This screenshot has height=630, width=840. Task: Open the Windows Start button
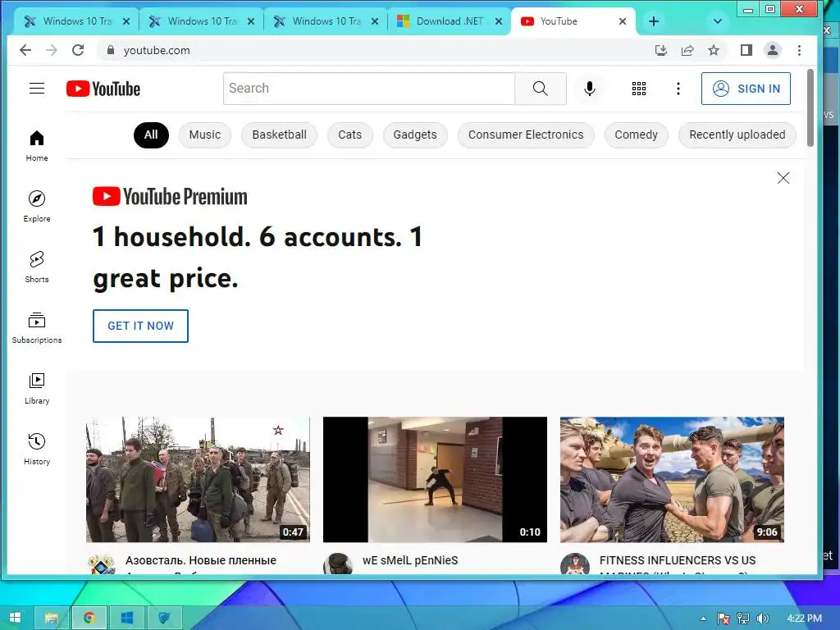[15, 618]
